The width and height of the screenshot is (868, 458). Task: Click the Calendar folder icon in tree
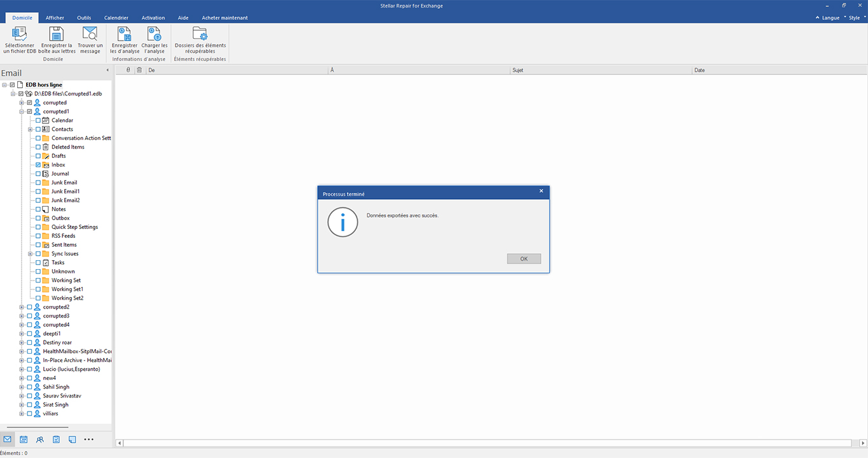pyautogui.click(x=46, y=120)
